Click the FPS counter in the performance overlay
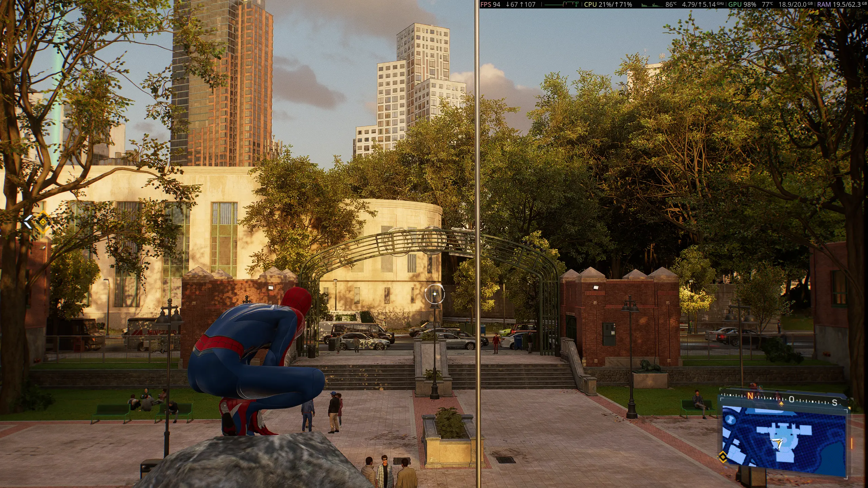Viewport: 868px width, 488px height. tap(489, 5)
